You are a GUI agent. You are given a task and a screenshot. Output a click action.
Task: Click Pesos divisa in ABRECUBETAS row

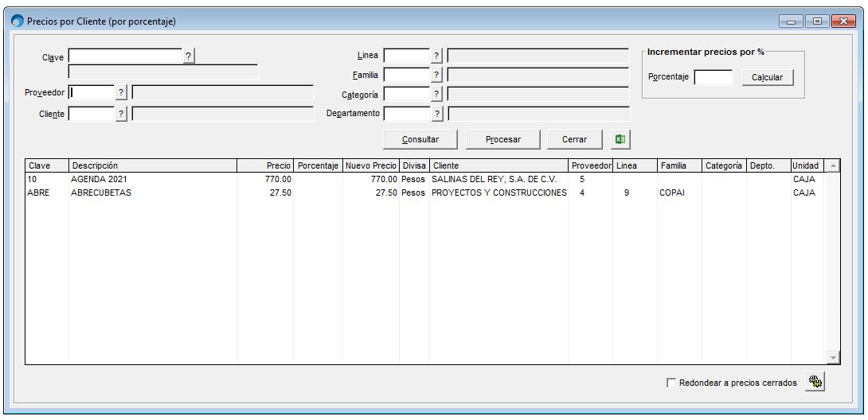pyautogui.click(x=413, y=192)
